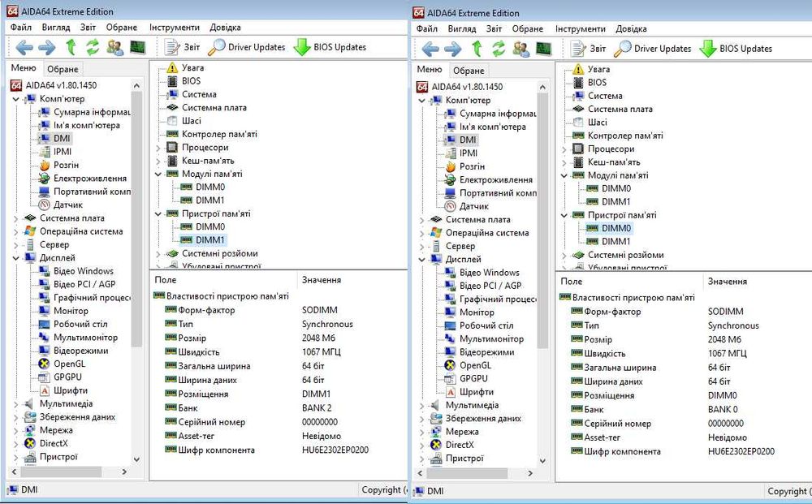
Task: Expand Системні розйоми node in right window
Action: click(x=564, y=256)
